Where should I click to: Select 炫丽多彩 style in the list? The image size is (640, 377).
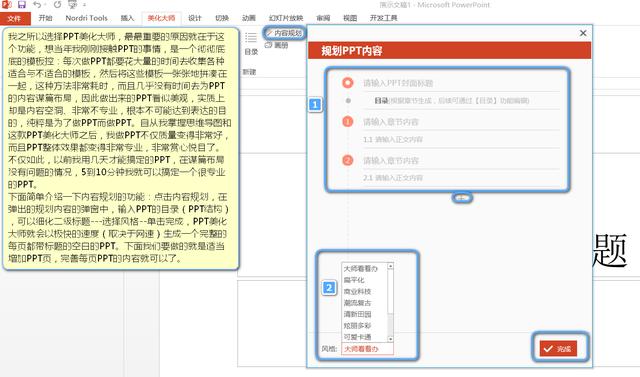364,326
